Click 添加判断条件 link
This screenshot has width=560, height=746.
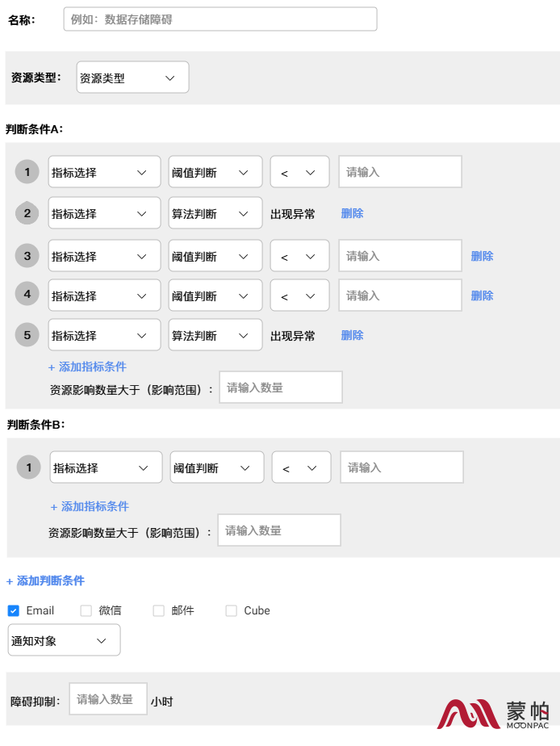45,580
